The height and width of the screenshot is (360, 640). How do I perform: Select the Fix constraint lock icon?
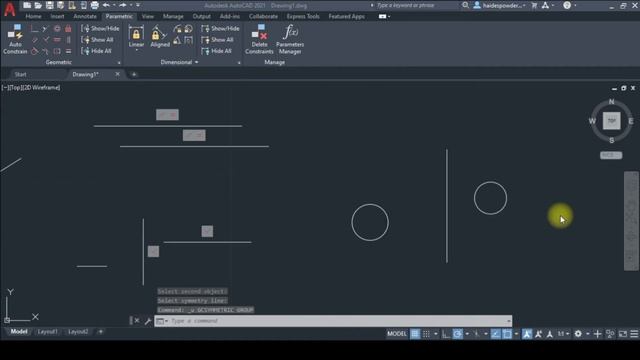68,29
